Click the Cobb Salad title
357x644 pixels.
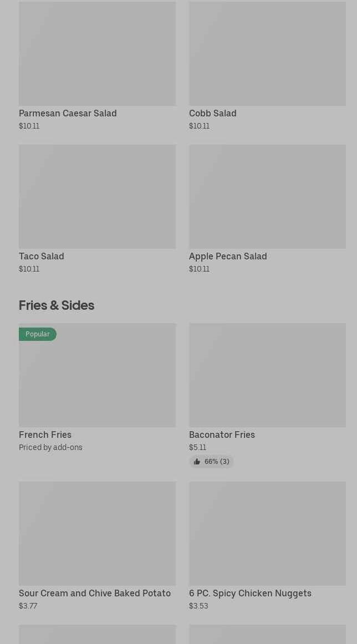[212, 113]
